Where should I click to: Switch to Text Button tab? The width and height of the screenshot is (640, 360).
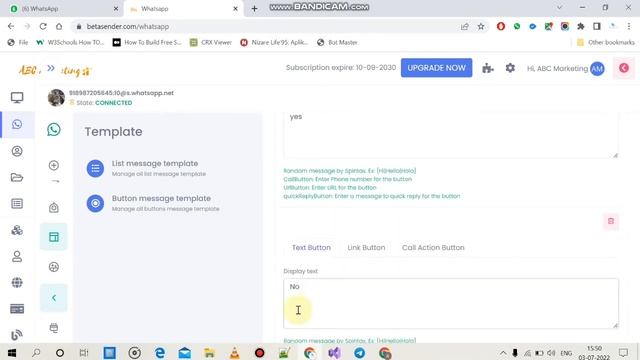pyautogui.click(x=311, y=247)
